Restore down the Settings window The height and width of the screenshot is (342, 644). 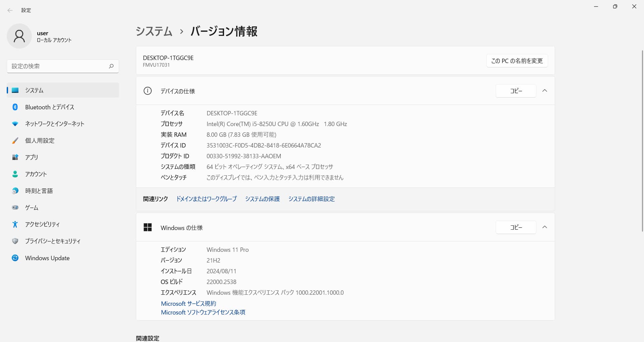[615, 6]
